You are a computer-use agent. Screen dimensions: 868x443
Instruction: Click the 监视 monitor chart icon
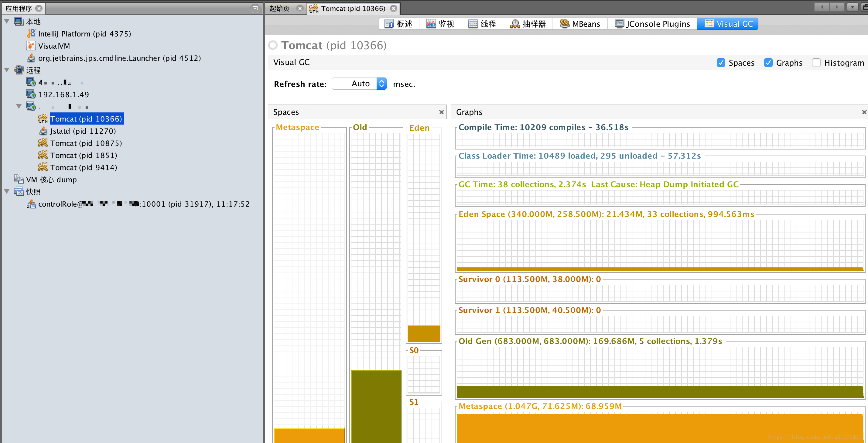(x=431, y=24)
